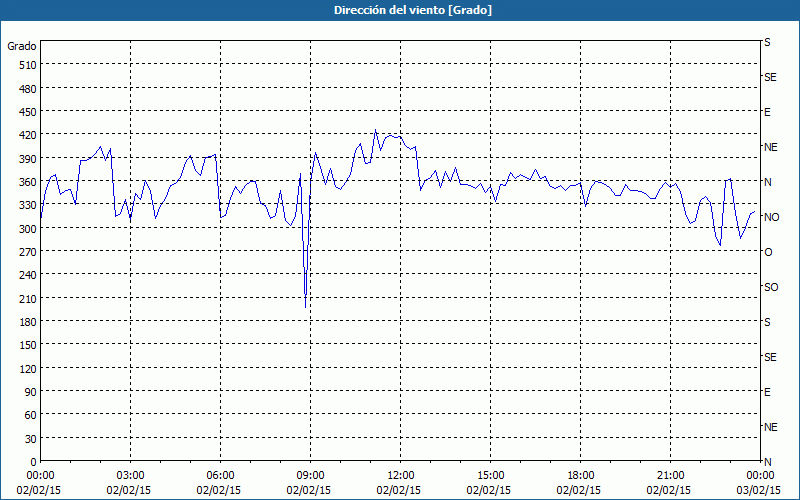Click the 420 degree axis label
The height and width of the screenshot is (500, 800).
28,135
